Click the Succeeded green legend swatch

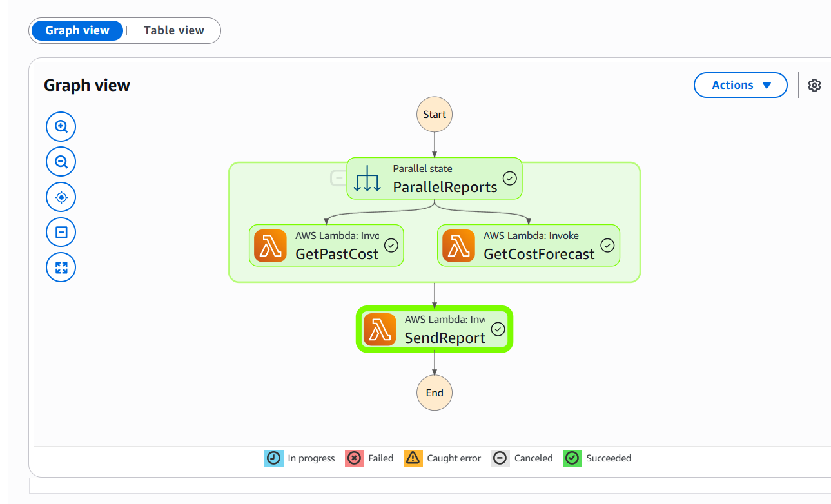[572, 458]
